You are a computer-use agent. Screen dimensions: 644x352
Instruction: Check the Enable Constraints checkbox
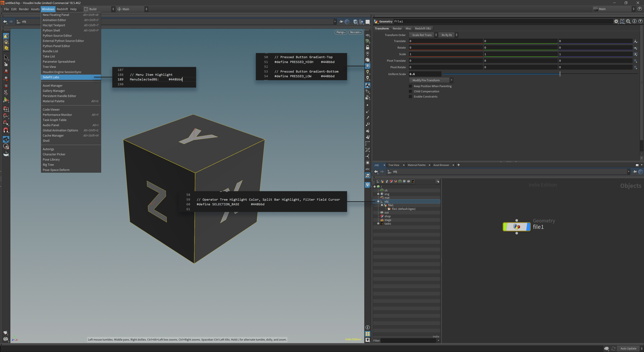[x=410, y=97]
